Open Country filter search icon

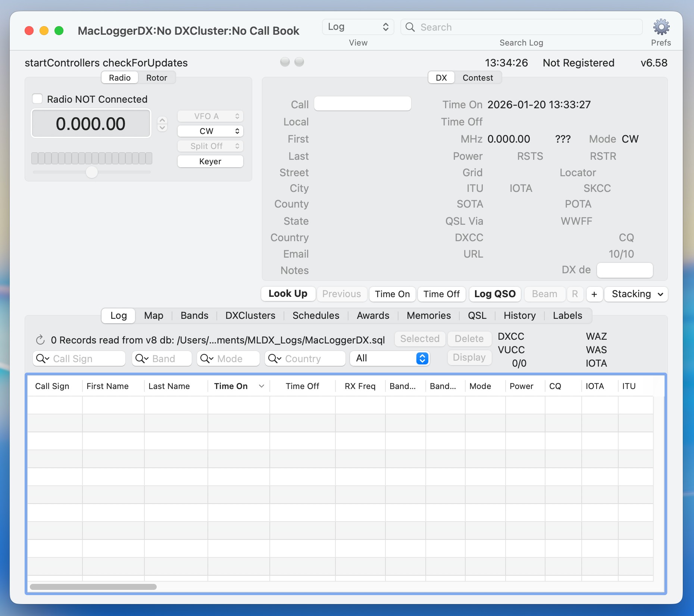tap(275, 359)
